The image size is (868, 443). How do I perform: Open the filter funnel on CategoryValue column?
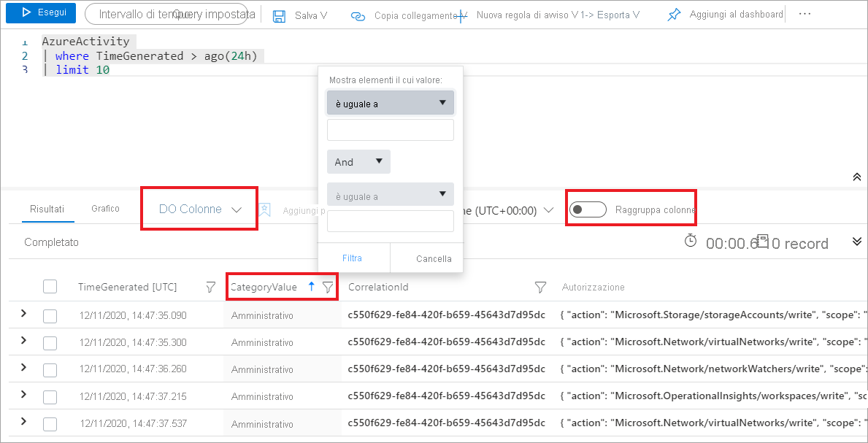(x=327, y=287)
